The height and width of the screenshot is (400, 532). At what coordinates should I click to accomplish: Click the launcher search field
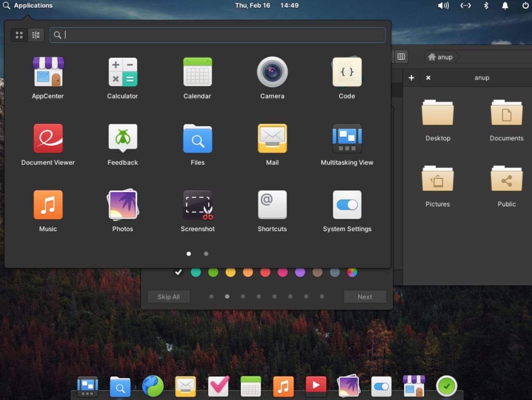[218, 35]
